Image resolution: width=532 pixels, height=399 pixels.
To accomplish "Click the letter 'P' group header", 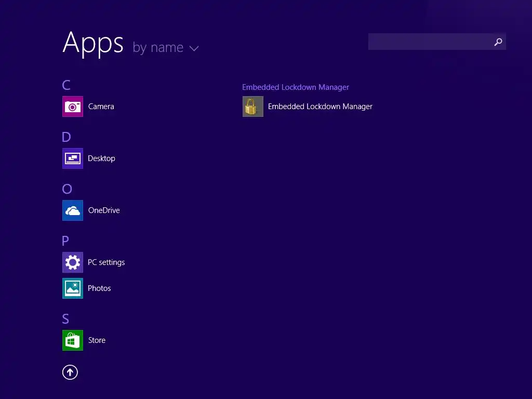I will click(65, 241).
